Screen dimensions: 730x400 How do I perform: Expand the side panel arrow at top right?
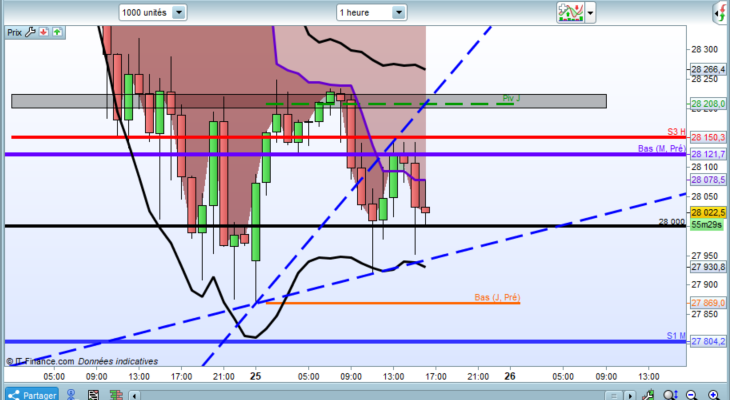click(x=719, y=13)
